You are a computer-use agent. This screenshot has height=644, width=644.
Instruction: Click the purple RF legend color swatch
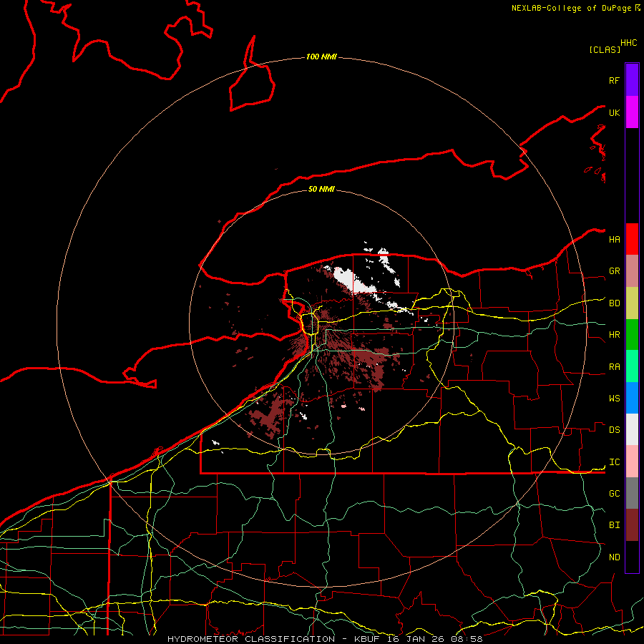632,80
